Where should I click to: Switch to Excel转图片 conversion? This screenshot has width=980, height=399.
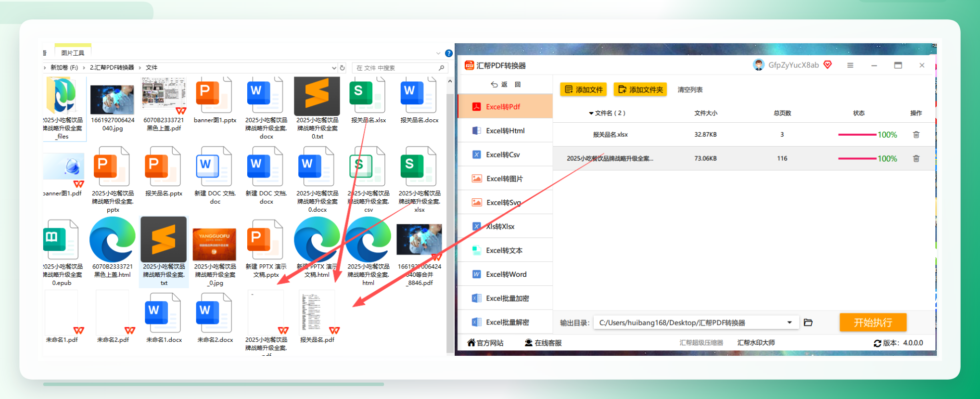pyautogui.click(x=505, y=178)
